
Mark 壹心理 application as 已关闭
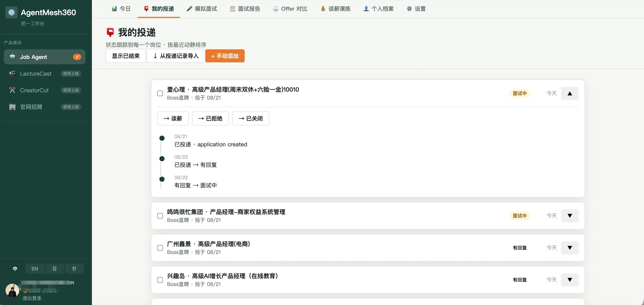(250, 118)
